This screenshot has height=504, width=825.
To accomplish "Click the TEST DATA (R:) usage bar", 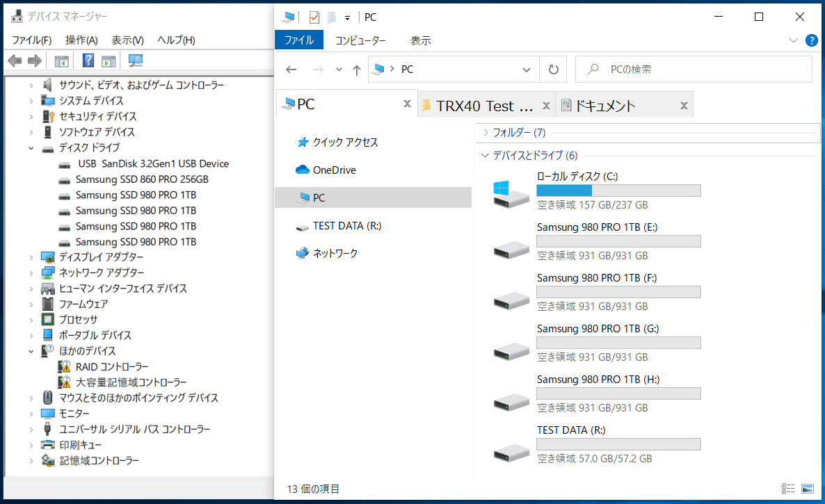I will pyautogui.click(x=618, y=444).
